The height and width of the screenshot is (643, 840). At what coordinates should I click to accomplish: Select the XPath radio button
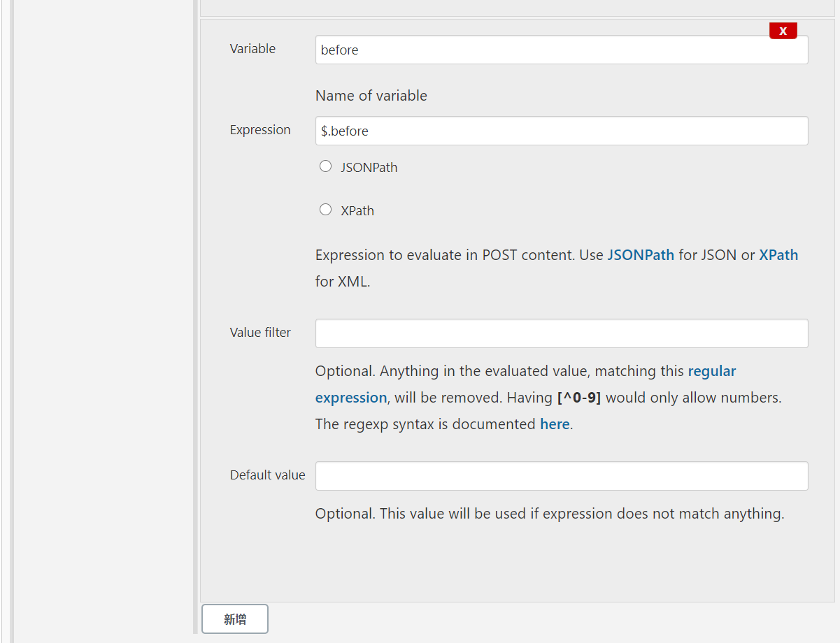tap(325, 210)
